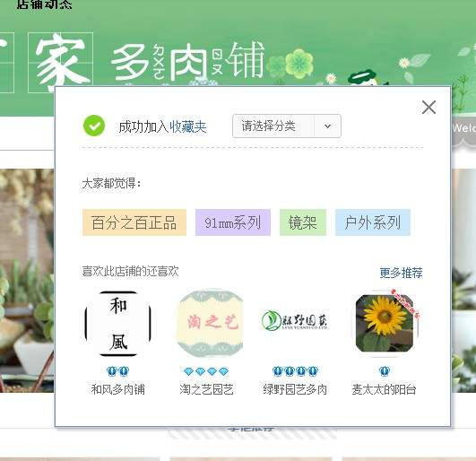The width and height of the screenshot is (476, 461).
Task: Open 更多推荐 recommendations link
Action: (401, 273)
